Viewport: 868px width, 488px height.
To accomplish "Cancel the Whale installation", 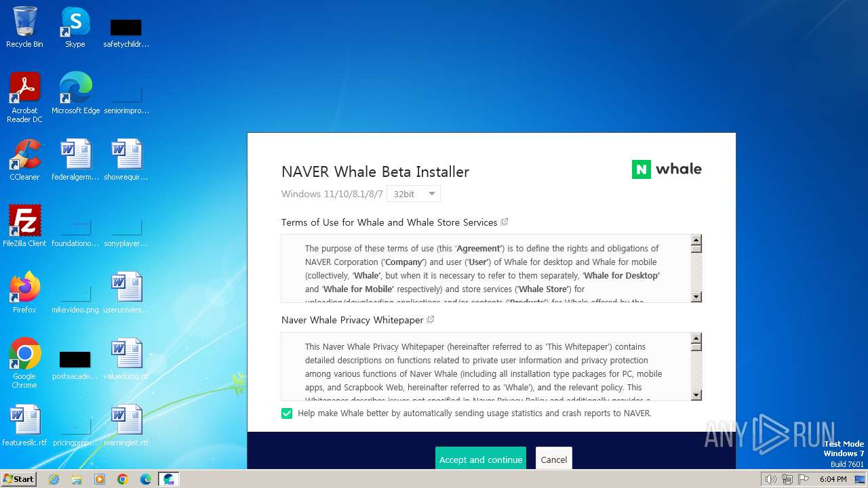I will (554, 459).
